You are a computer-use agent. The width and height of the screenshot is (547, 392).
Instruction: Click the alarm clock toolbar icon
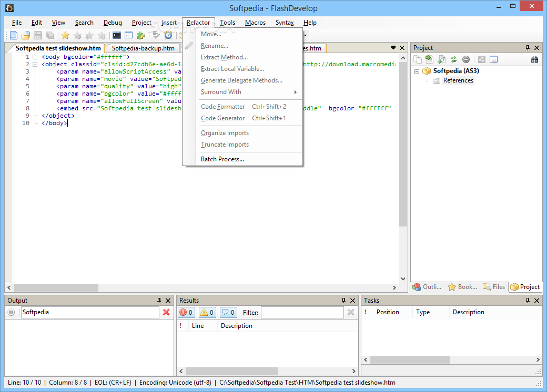click(x=168, y=35)
